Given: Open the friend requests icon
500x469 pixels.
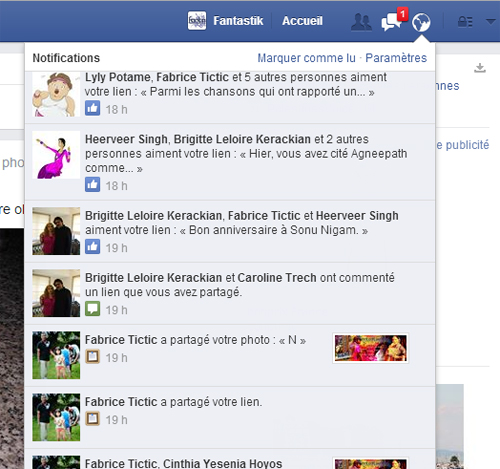Looking at the screenshot, I should [361, 22].
